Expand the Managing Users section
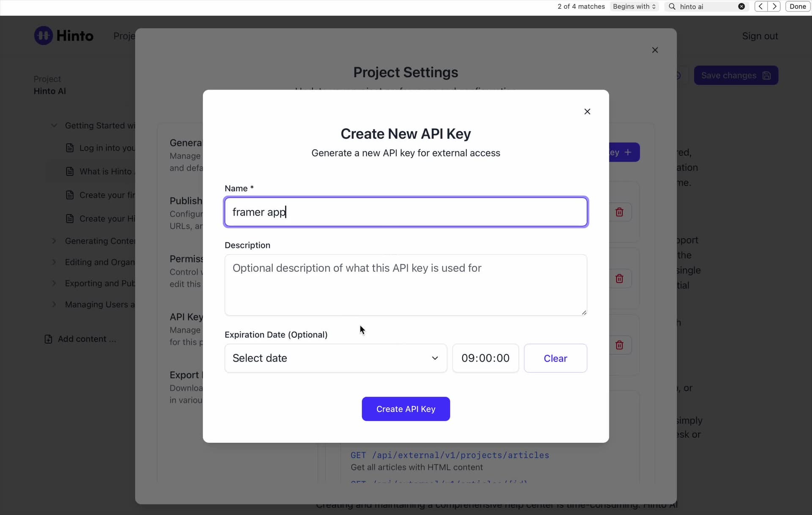 tap(54, 304)
